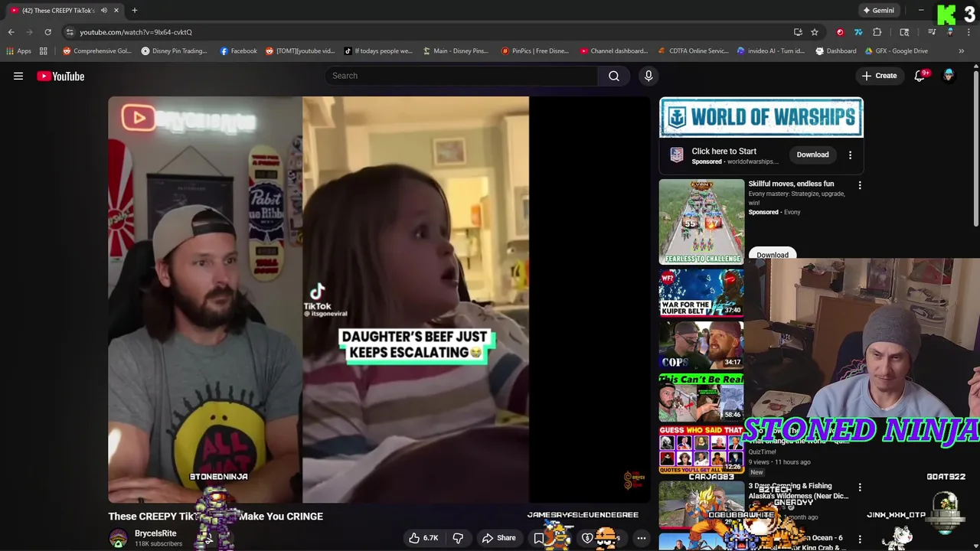
Task: Open the Facebook bookmark
Action: pos(238,51)
